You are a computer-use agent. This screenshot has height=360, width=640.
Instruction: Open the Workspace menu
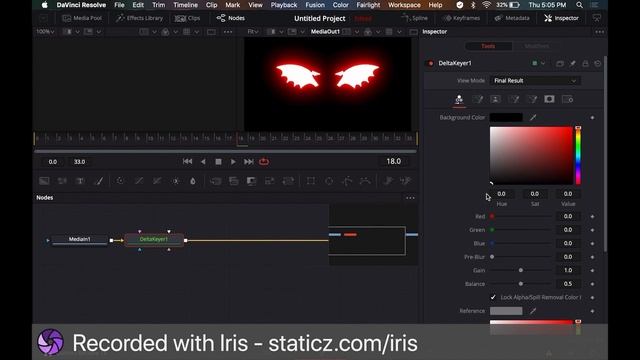(404, 5)
